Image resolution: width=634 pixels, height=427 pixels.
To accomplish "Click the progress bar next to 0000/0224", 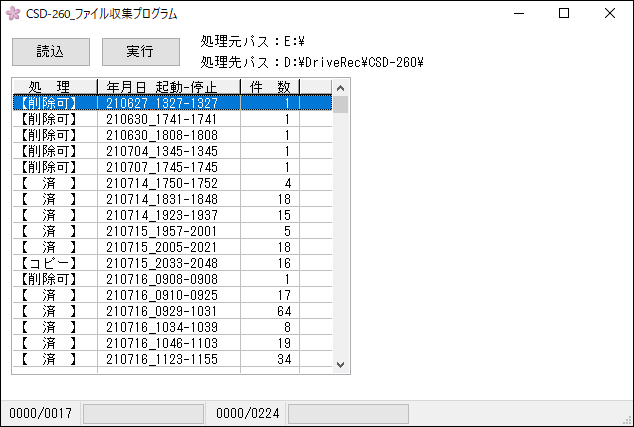I will [348, 414].
